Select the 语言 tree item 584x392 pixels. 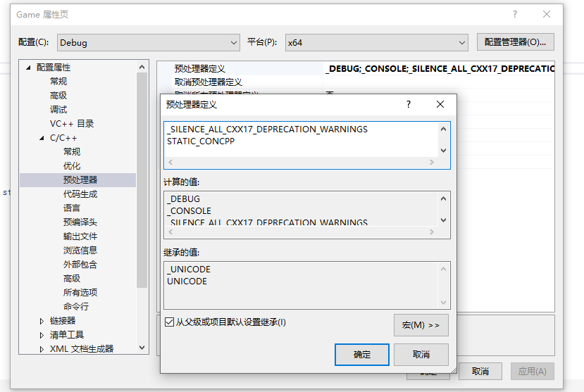coord(72,208)
